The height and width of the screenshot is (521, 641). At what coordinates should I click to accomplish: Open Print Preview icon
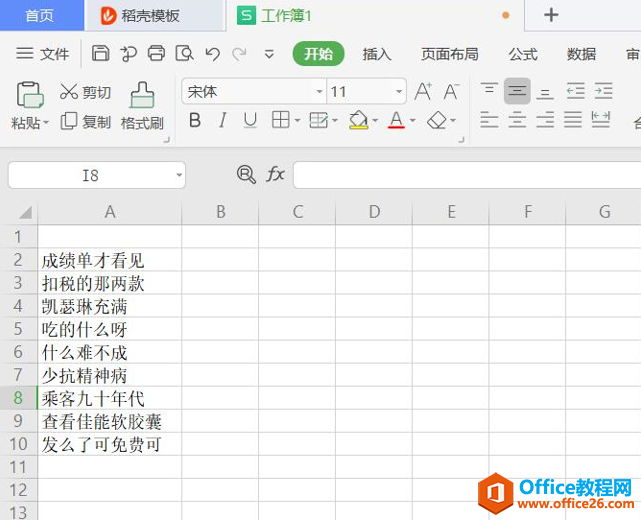click(x=184, y=54)
